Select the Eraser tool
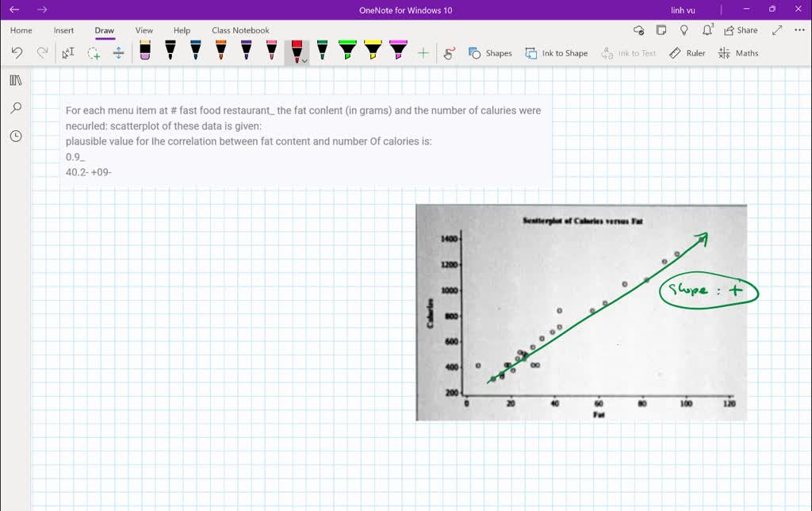The height and width of the screenshot is (511, 812). point(145,52)
